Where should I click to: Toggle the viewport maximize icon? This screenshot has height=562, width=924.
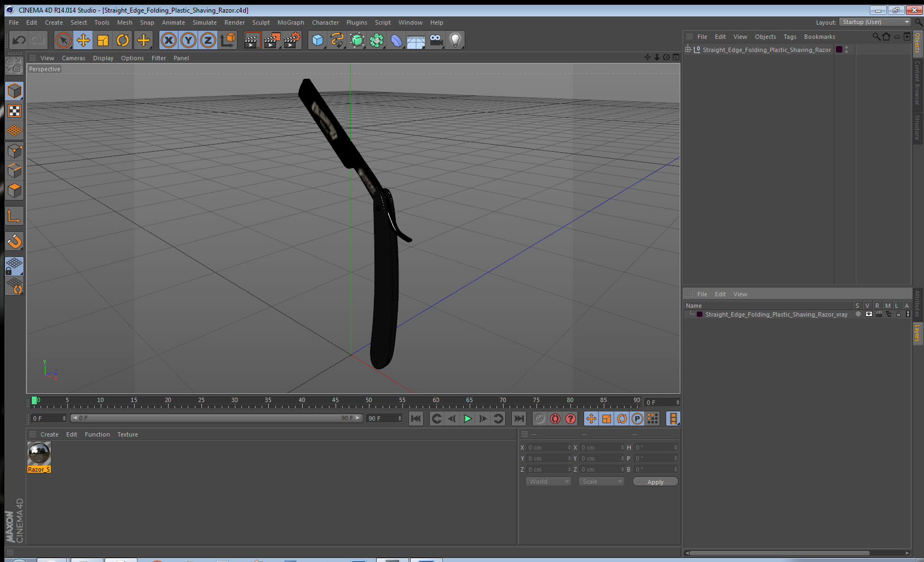tap(676, 57)
